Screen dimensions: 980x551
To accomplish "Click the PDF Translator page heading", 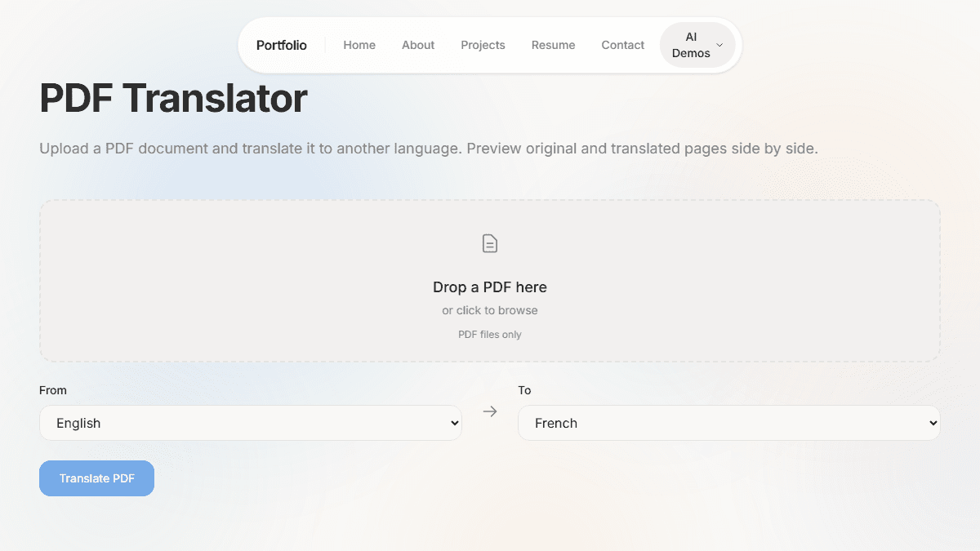I will [x=173, y=98].
